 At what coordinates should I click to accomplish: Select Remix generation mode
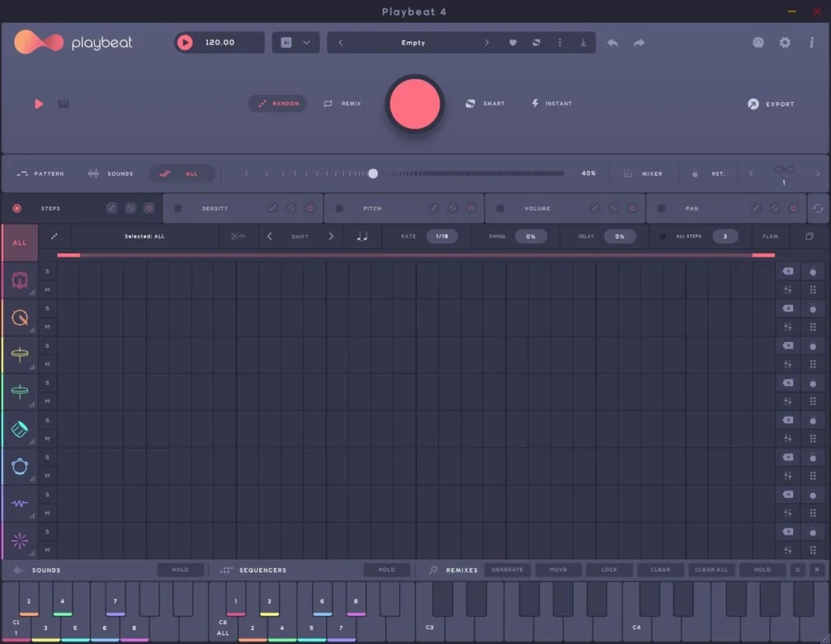click(342, 104)
